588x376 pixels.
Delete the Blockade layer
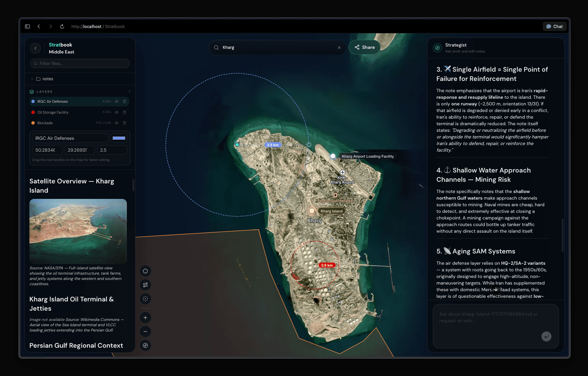[124, 123]
